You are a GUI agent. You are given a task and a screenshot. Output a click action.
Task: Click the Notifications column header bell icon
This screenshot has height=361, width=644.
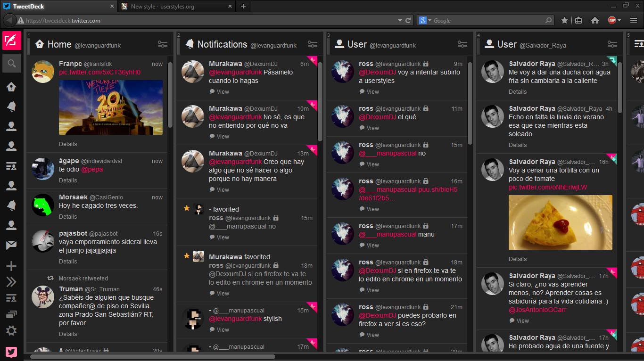click(x=190, y=44)
